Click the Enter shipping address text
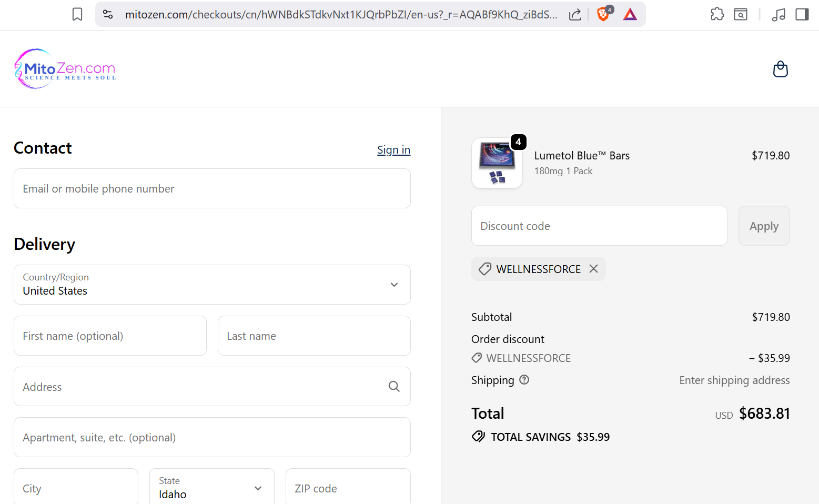The image size is (819, 504). pos(734,380)
